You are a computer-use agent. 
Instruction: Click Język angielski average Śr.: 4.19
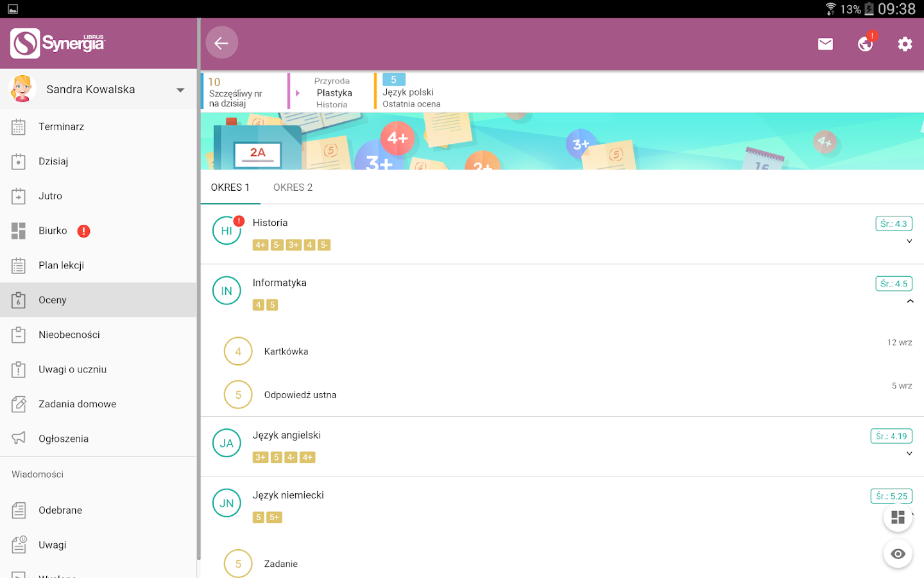tap(891, 436)
